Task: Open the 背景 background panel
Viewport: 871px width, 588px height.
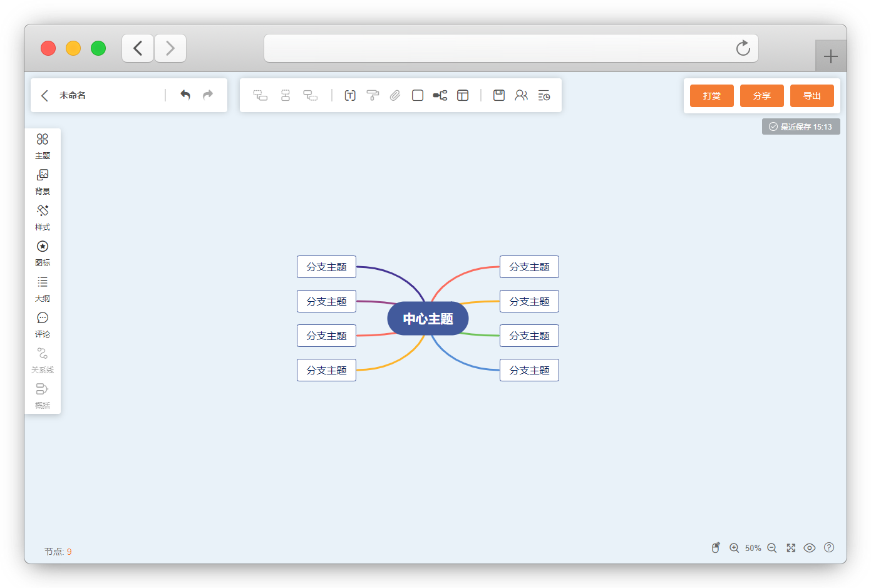Action: click(x=43, y=182)
